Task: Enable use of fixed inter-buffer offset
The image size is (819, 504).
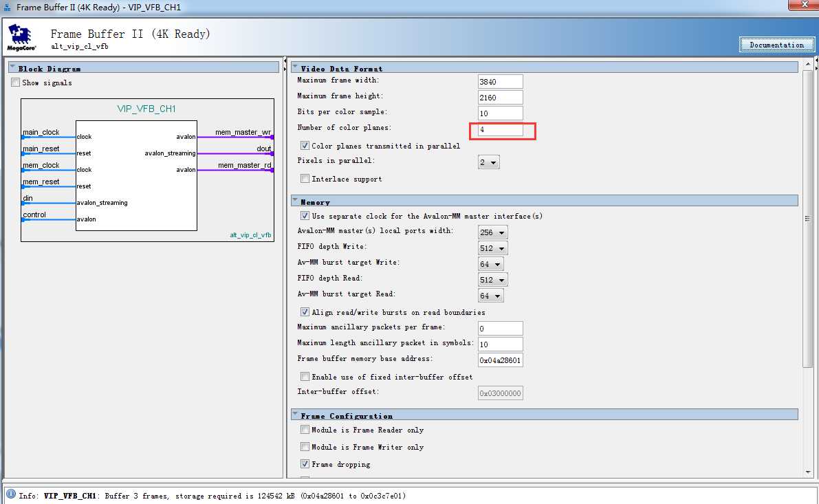Action: [x=305, y=377]
